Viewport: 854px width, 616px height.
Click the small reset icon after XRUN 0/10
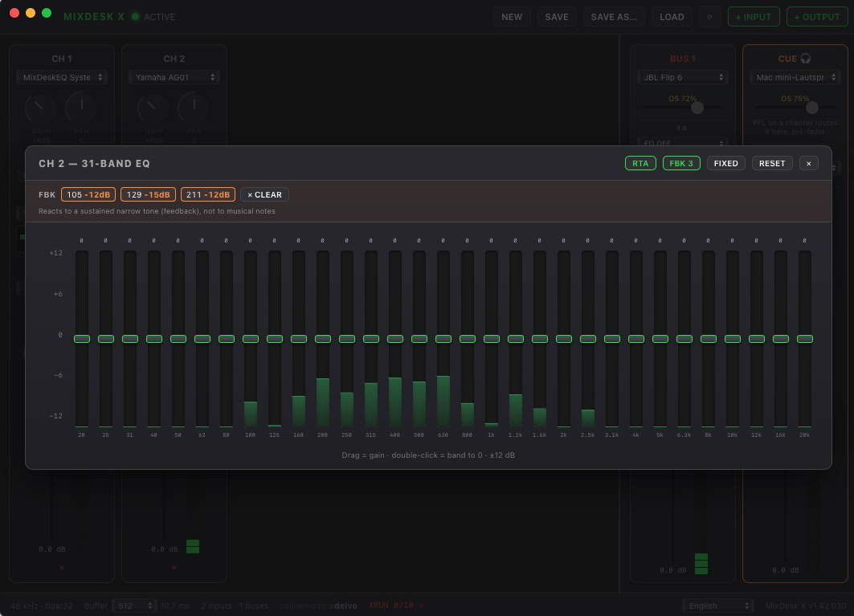(422, 606)
